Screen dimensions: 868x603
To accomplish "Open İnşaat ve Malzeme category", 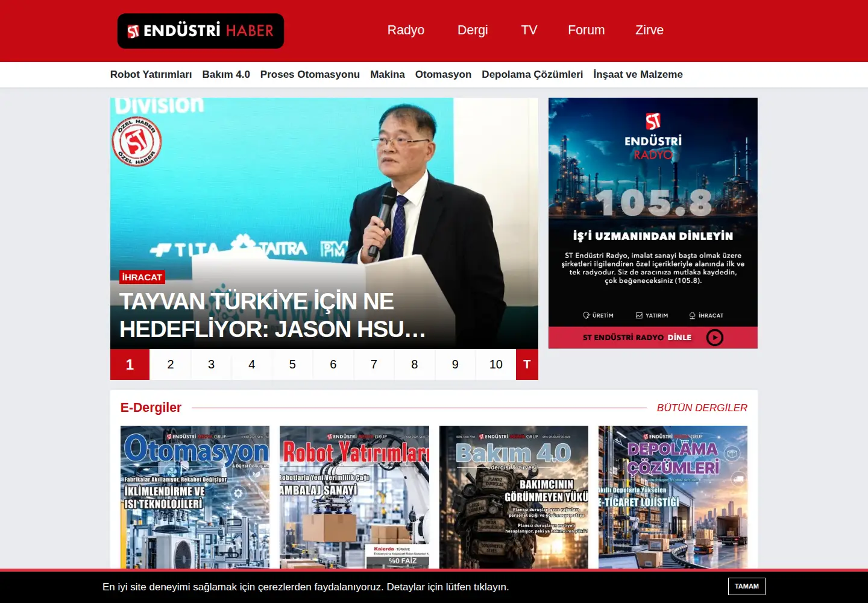I will [638, 74].
